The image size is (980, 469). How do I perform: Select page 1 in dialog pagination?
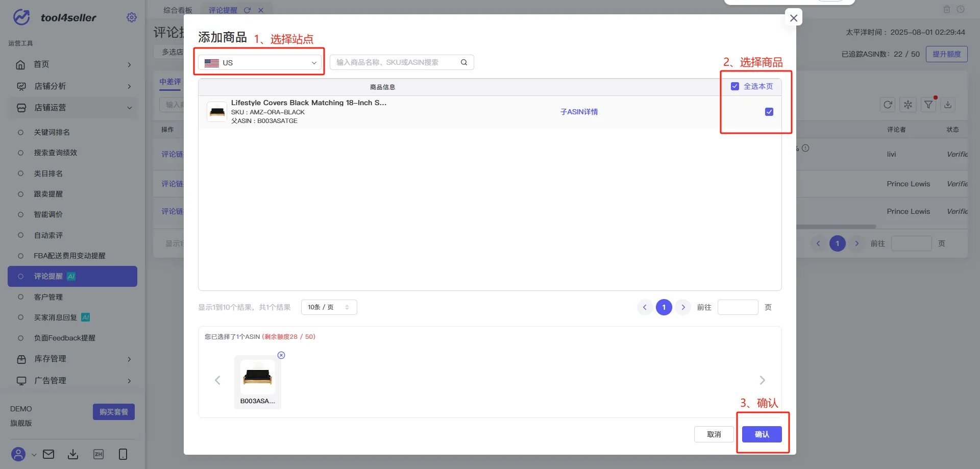click(664, 307)
